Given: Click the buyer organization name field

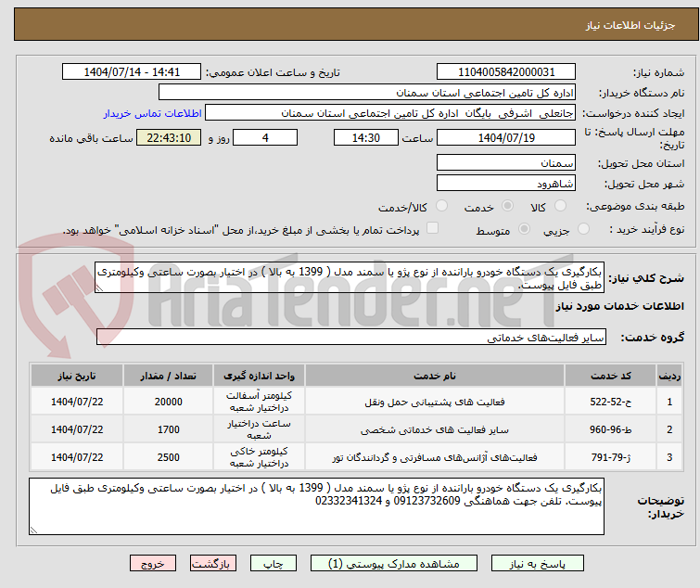Looking at the screenshot, I should (367, 93).
